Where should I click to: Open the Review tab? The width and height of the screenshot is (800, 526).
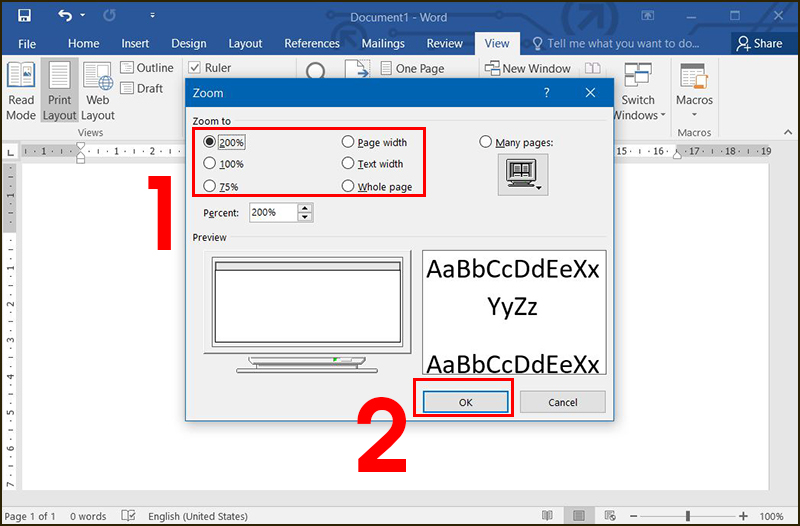click(x=444, y=43)
